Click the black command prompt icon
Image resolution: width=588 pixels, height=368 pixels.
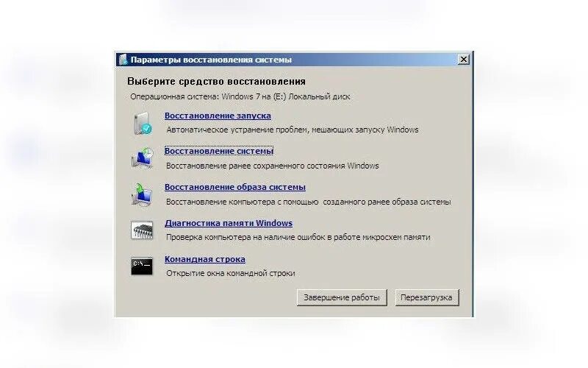(x=142, y=266)
